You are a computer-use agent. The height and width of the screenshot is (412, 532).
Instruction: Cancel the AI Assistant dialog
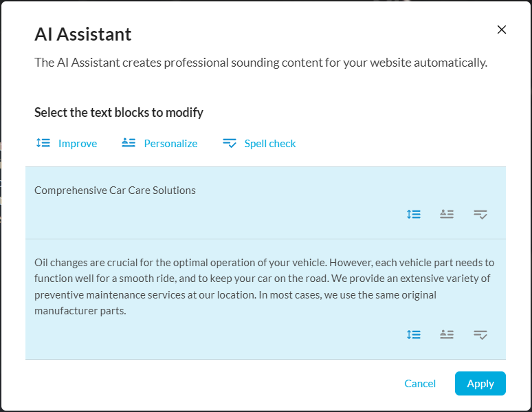(420, 384)
